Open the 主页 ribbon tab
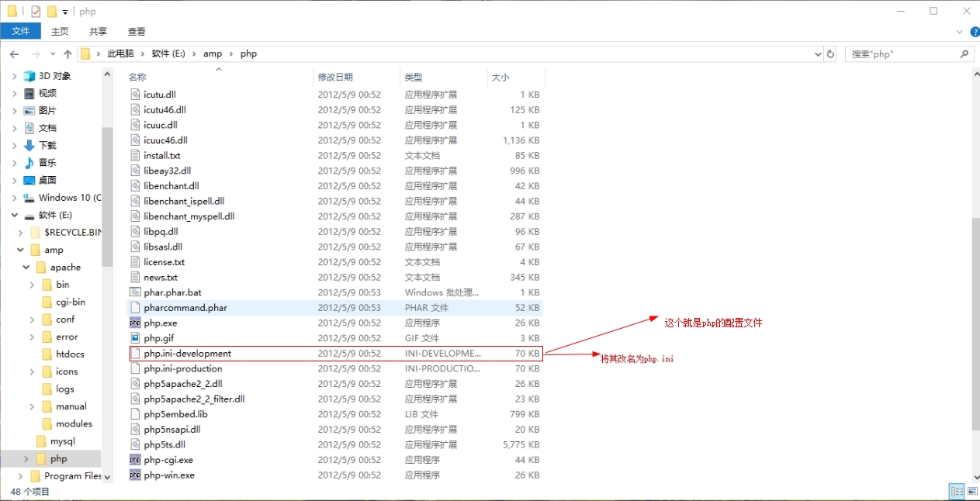The width and height of the screenshot is (980, 501). point(60,31)
